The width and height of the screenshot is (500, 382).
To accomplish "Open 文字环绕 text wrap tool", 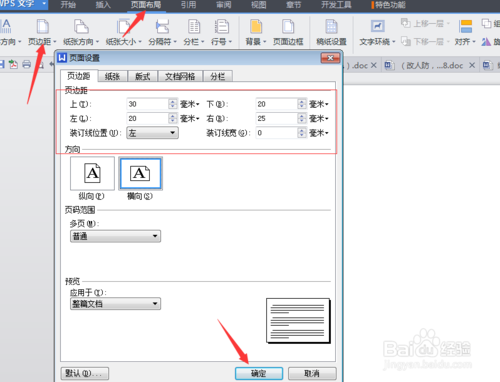I will pos(377,33).
